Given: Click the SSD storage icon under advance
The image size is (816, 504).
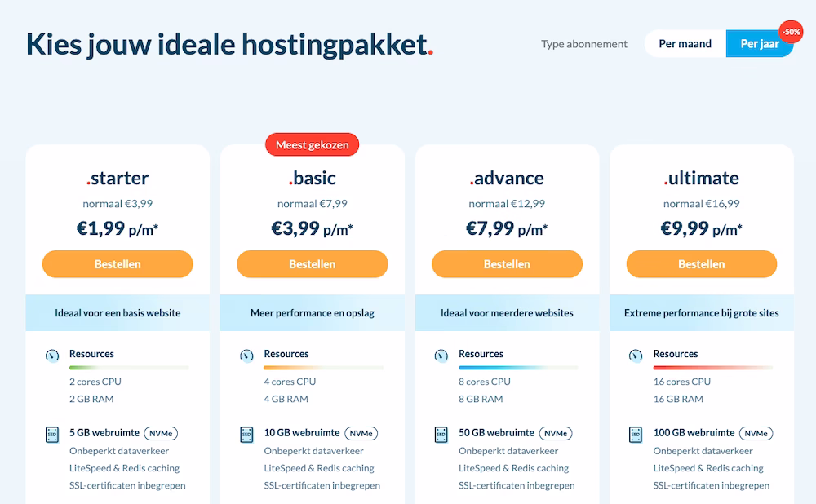Looking at the screenshot, I should (441, 435).
